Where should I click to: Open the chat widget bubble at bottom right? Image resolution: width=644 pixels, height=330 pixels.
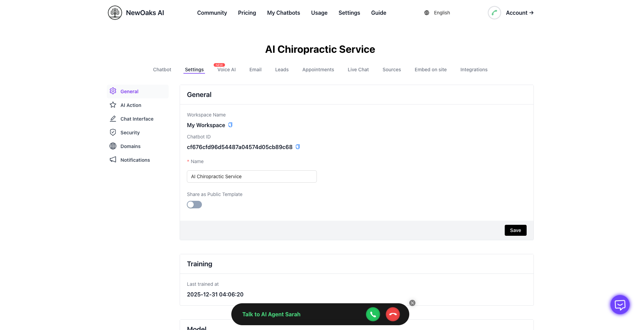click(x=619, y=304)
